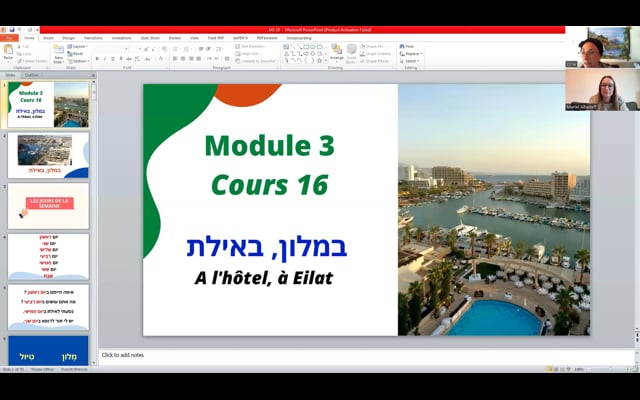640x400 pixels.
Task: Click the Paste button
Action: point(8,53)
